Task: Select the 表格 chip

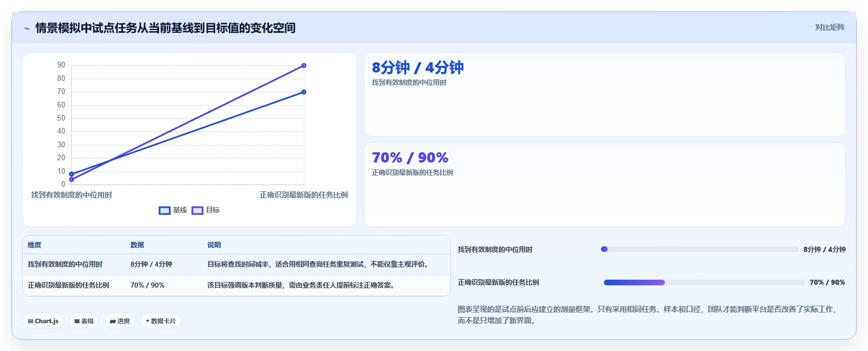Action: click(84, 321)
